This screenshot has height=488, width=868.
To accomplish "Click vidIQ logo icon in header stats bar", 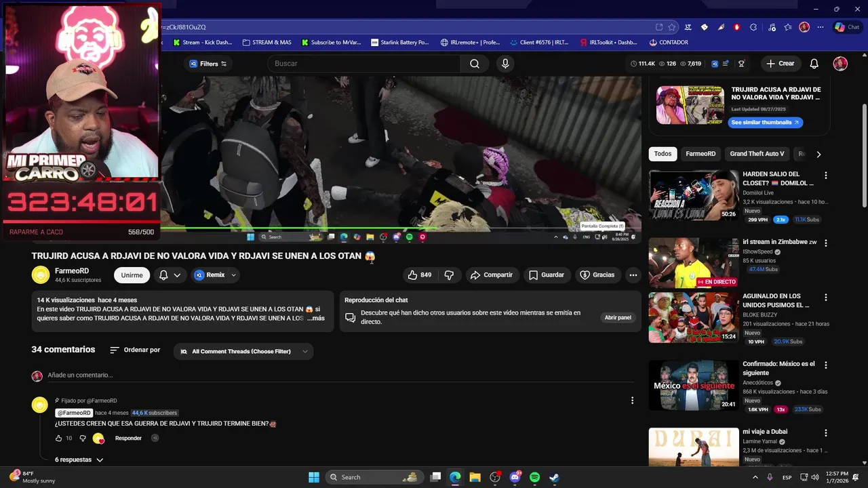I will pos(715,64).
